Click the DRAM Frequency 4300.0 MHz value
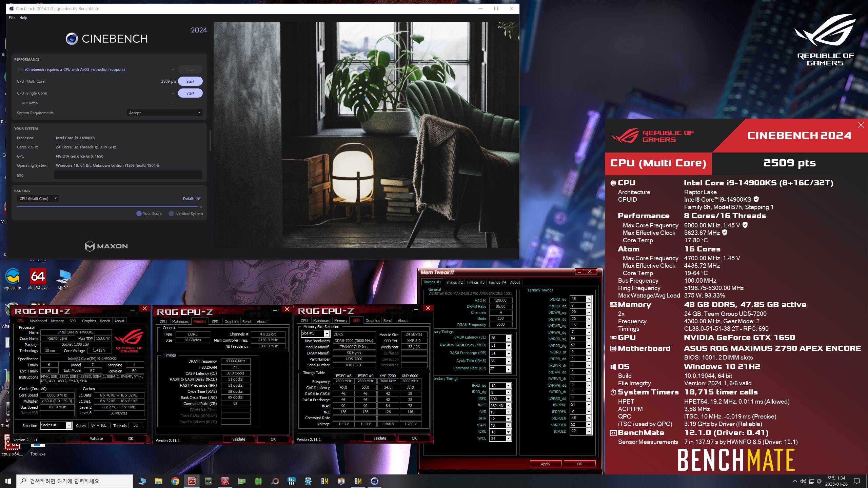The image size is (868, 488). pos(235,361)
